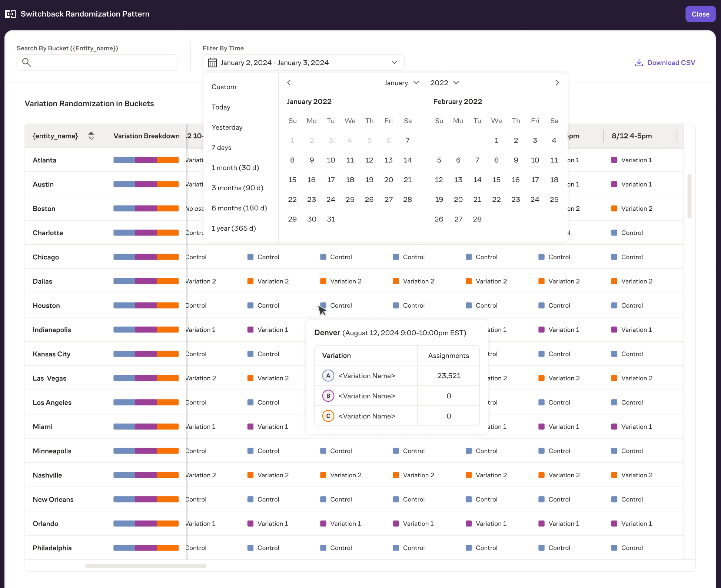Click Atlanta's variation breakdown color bar

pos(146,160)
